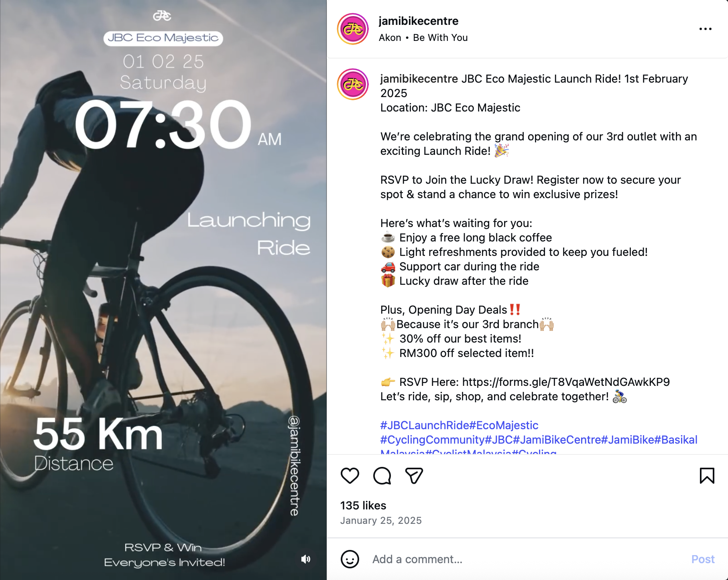
Task: Share post using paper plane icon
Action: [414, 476]
